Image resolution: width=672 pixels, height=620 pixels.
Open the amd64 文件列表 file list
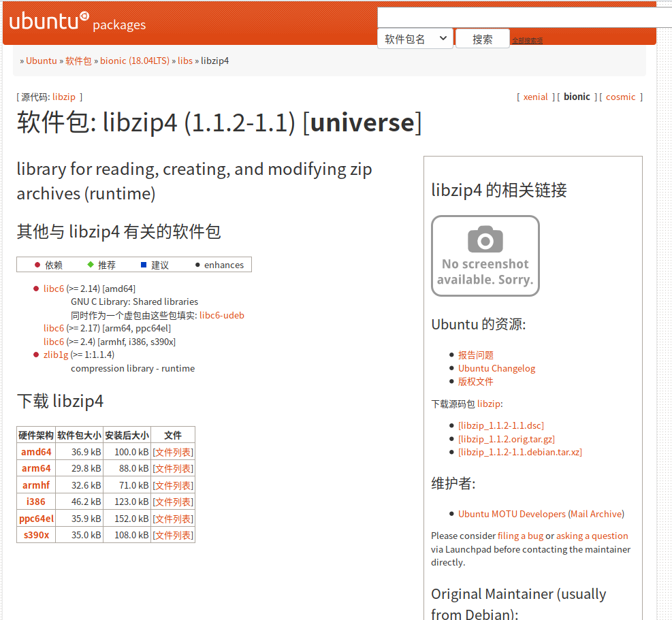pos(173,451)
